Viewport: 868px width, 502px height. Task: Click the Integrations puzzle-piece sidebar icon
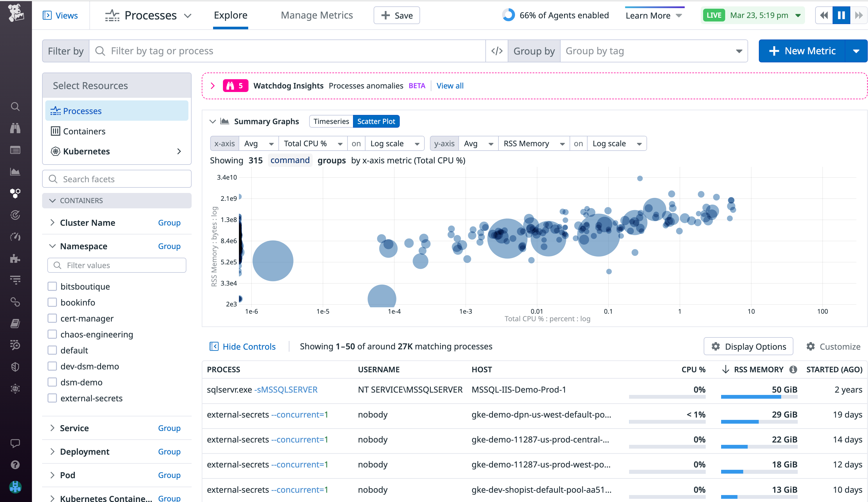click(x=15, y=259)
